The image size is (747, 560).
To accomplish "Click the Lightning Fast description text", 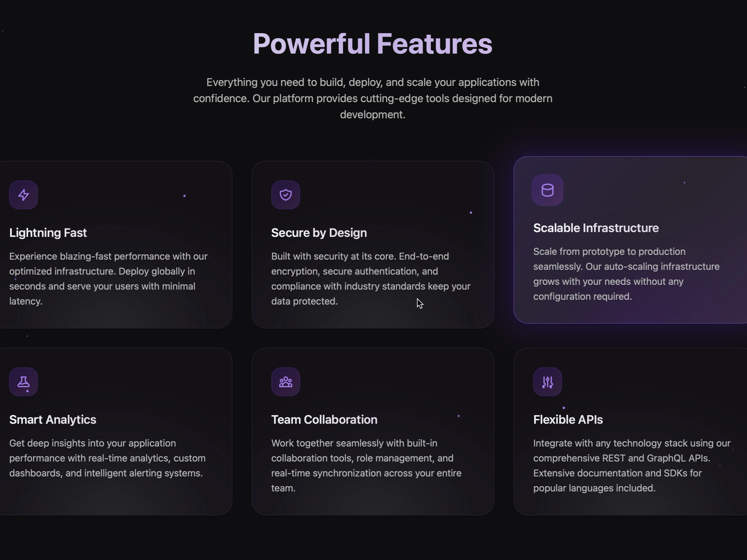I will [x=108, y=279].
